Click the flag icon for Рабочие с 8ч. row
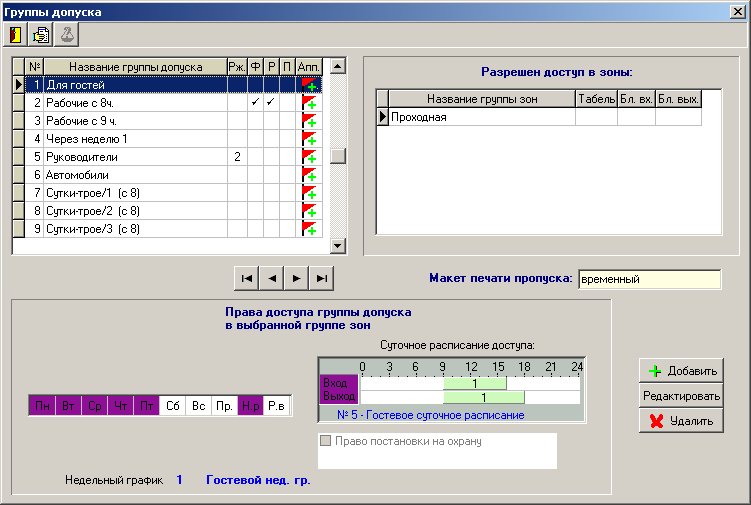751x505 pixels. (309, 103)
